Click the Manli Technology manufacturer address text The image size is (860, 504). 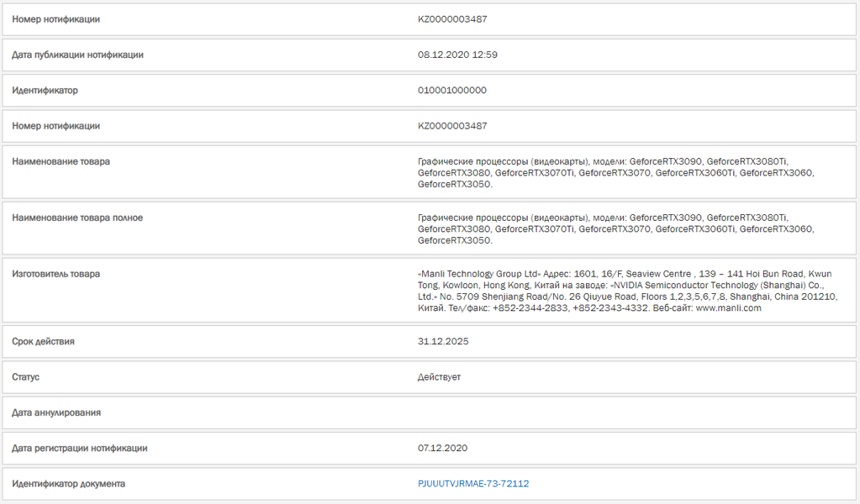click(x=627, y=291)
